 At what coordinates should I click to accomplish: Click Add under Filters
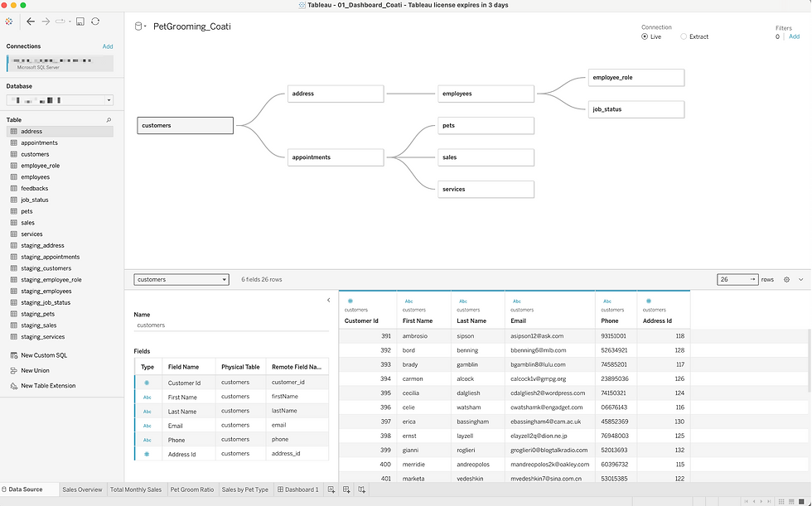tap(794, 36)
